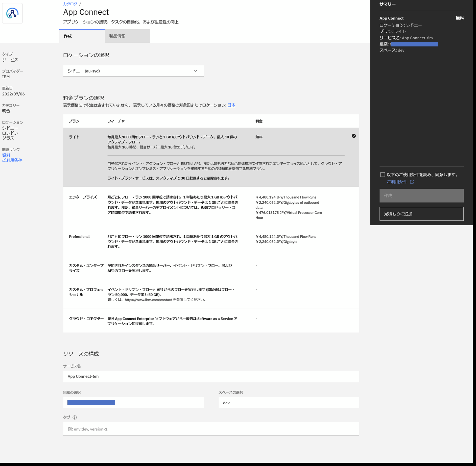
Task: Click the ¥2,240.062 JPY/Gigabyte Professional price
Action: point(277,242)
